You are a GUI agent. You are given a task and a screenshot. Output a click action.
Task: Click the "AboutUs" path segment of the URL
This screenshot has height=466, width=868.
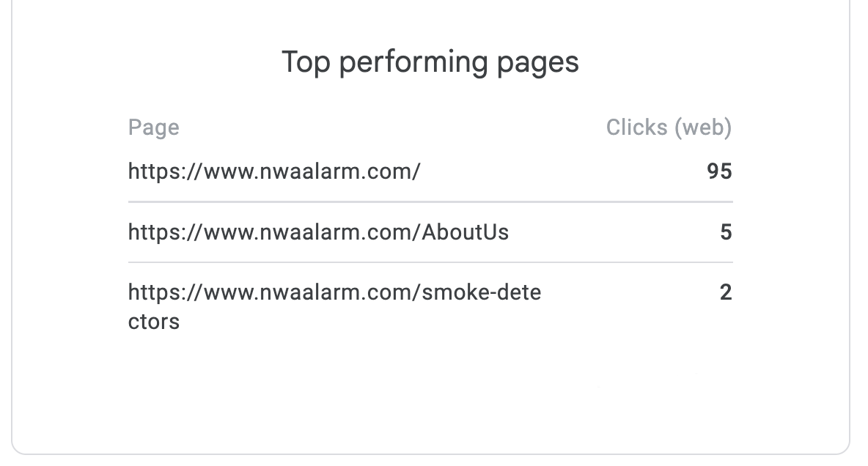(x=466, y=232)
